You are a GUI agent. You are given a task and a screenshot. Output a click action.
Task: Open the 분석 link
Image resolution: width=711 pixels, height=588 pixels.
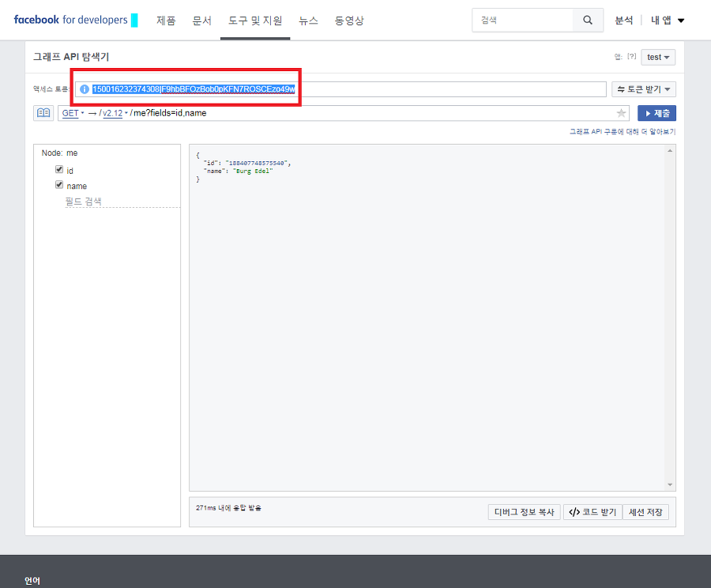click(624, 20)
